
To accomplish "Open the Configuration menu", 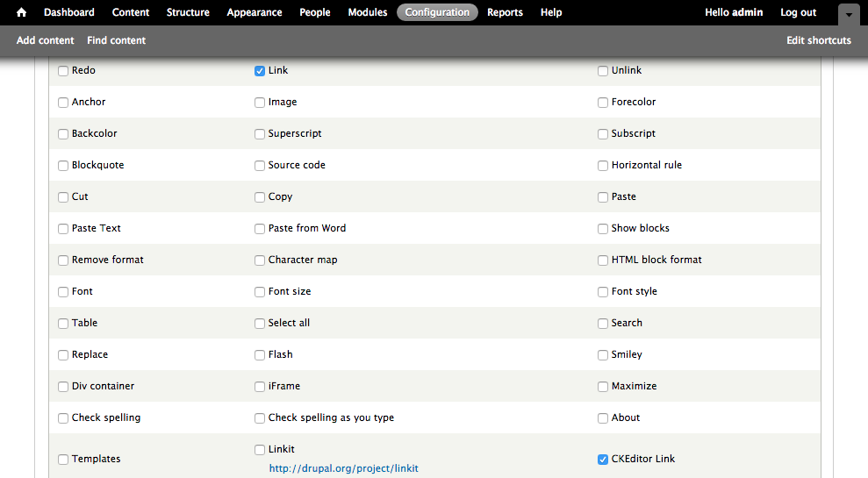I will (x=437, y=12).
